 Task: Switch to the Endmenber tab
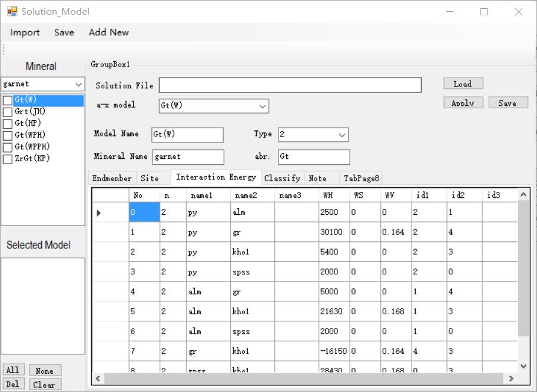pyautogui.click(x=112, y=178)
